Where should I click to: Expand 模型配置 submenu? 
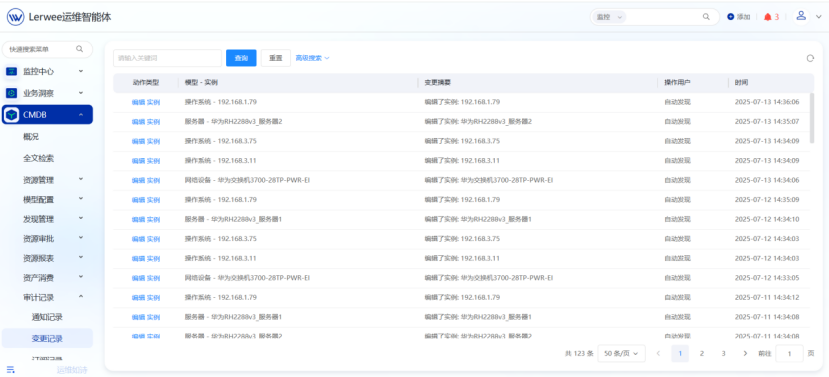click(81, 199)
